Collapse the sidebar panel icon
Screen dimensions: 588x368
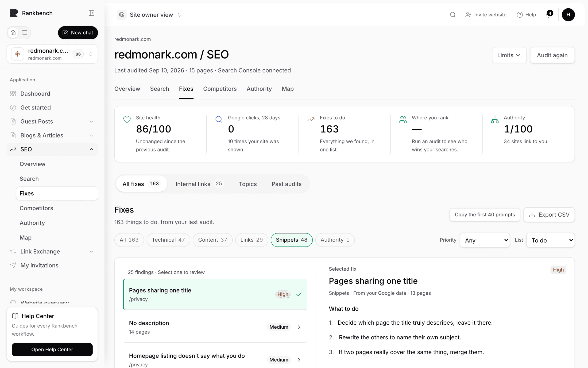pyautogui.click(x=91, y=13)
